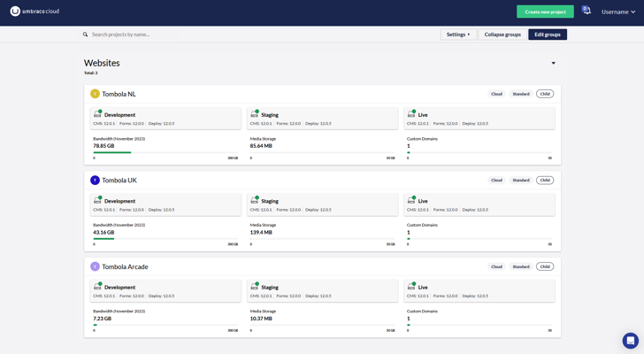Screen dimensions: 644x354
Task: Click Tombola Arcade Live environment icon
Action: tap(411, 286)
